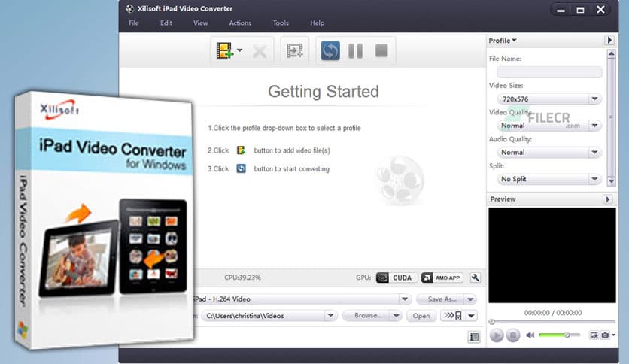Expand the Profile panel header dropdown
This screenshot has height=364, width=629.
[503, 41]
